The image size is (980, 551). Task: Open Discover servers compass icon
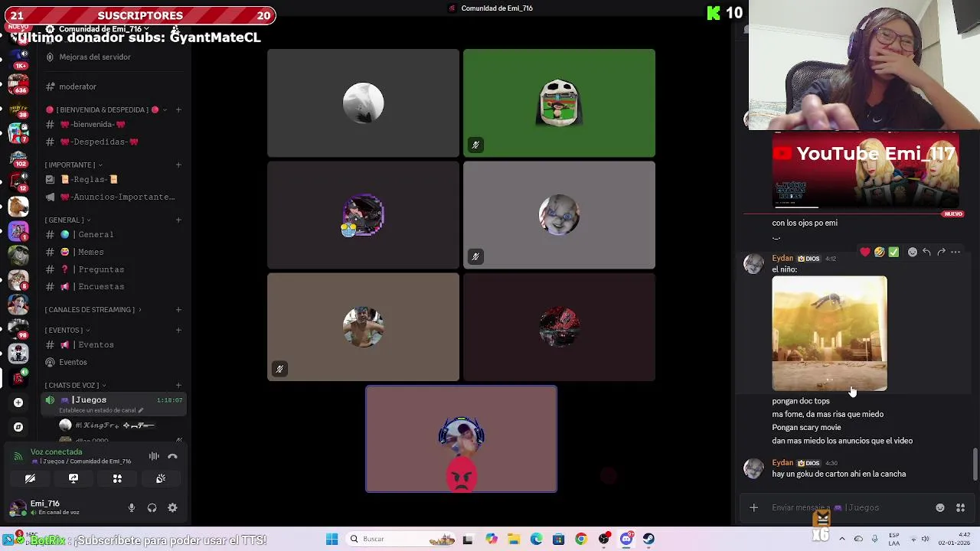tap(18, 427)
